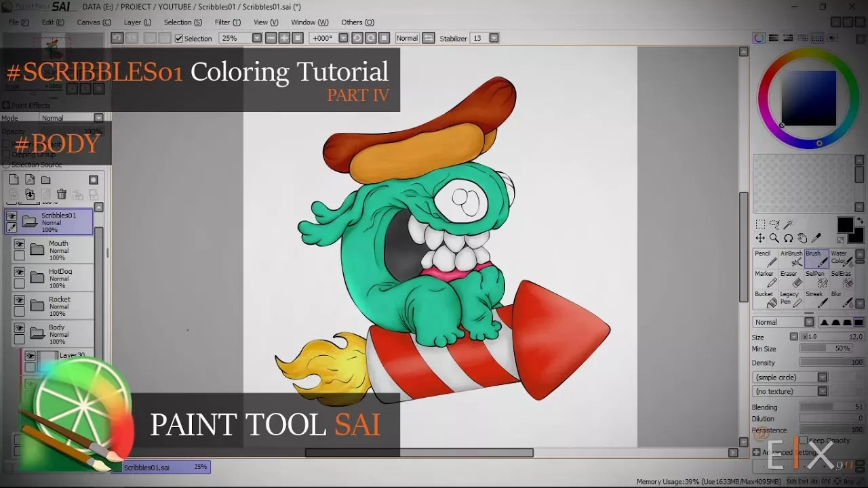Select the Streak tool
This screenshot has width=868, height=488.
pyautogui.click(x=816, y=300)
